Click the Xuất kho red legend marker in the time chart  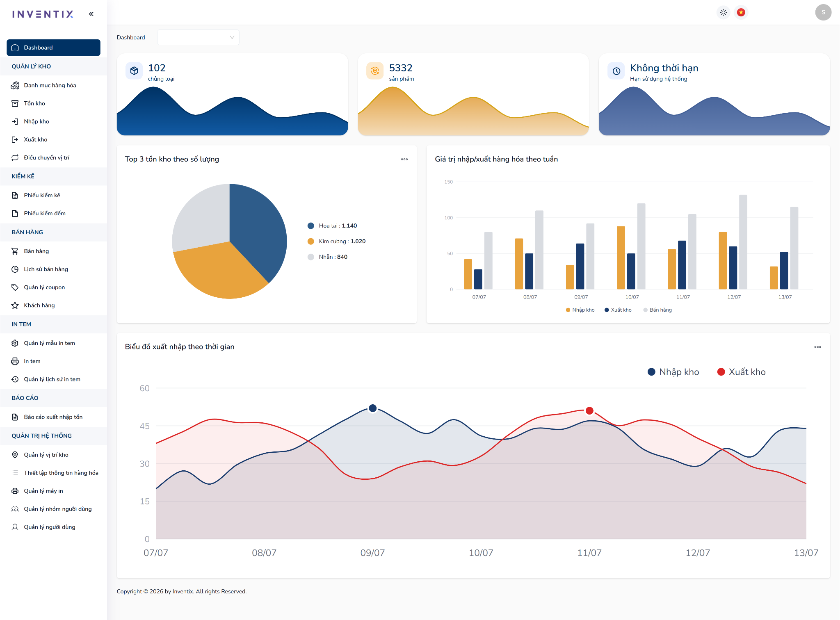coord(721,372)
